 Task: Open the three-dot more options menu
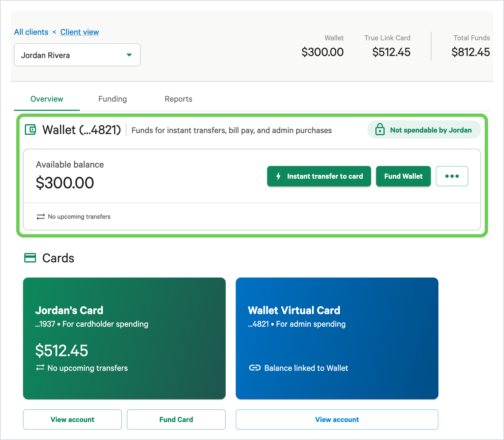(452, 176)
